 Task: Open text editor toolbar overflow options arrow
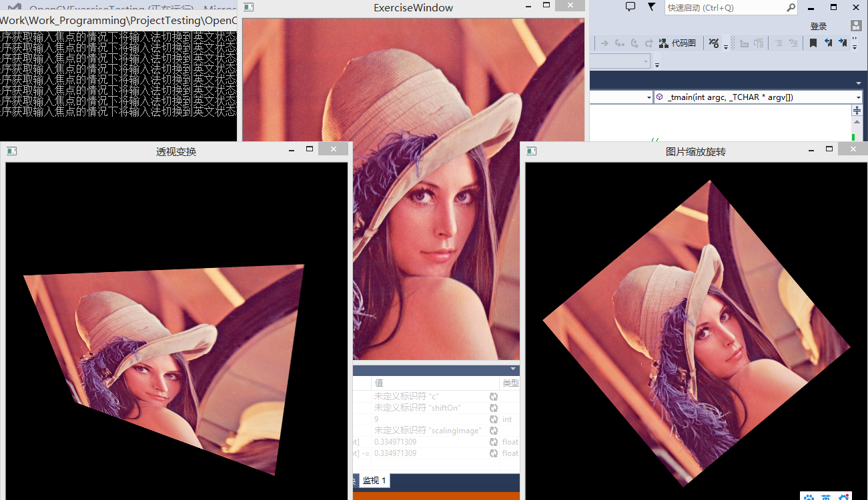(855, 47)
